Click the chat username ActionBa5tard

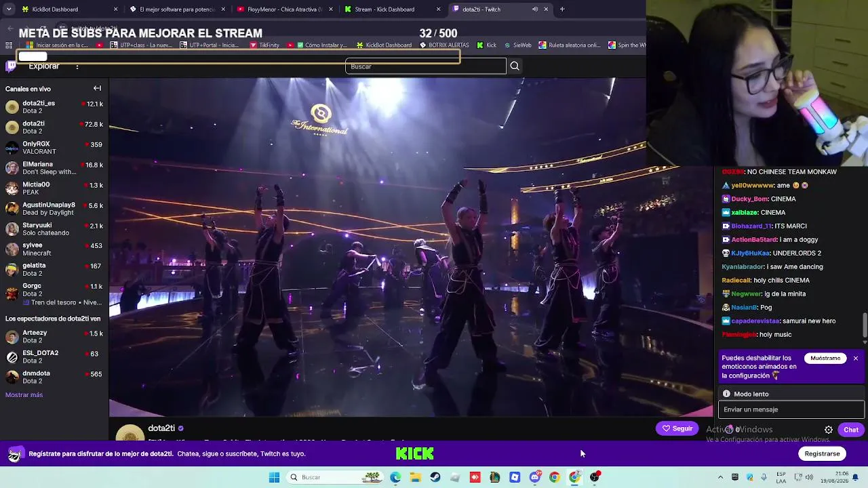(754, 240)
